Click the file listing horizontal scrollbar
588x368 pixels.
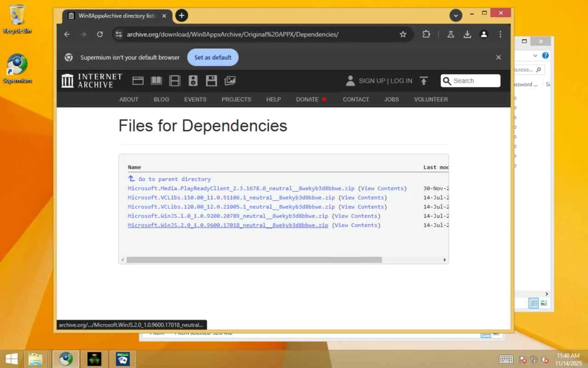(x=254, y=260)
